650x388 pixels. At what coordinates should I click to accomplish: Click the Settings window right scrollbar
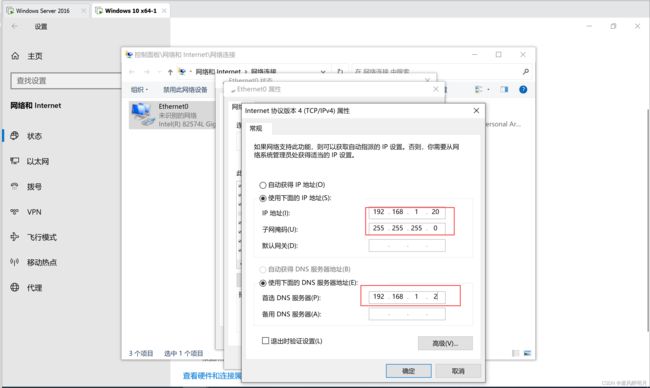[648, 220]
